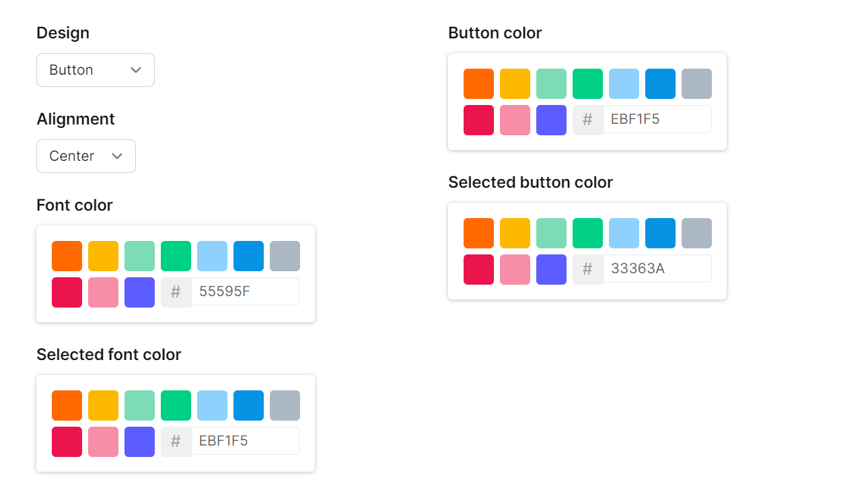868x496 pixels.
Task: Select the yellow swatch under Selected font color
Action: coord(103,405)
